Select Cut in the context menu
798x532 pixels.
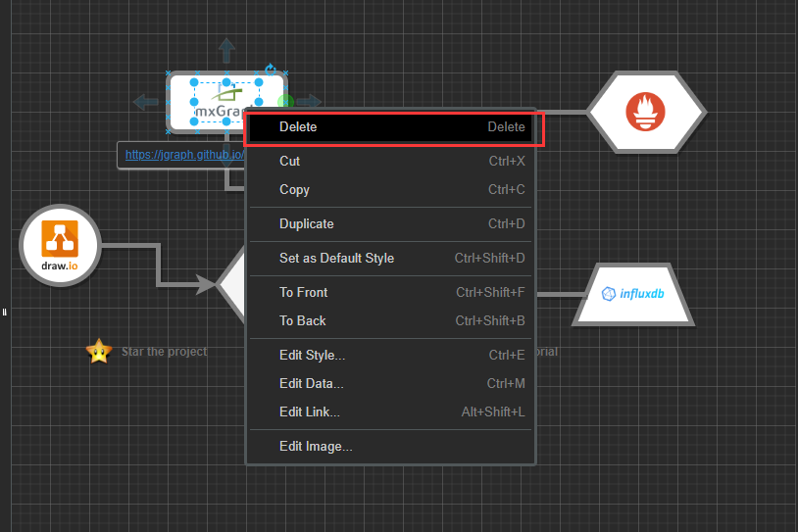pos(391,162)
